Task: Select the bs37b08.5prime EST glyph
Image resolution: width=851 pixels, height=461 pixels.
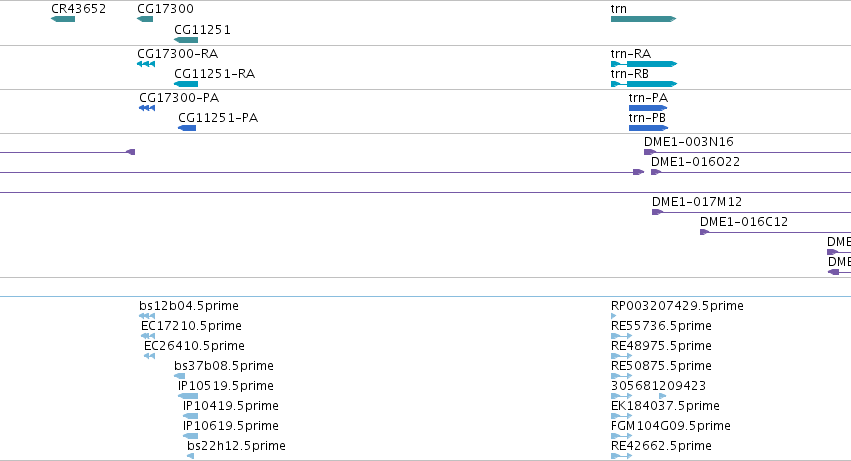Action: click(180, 376)
